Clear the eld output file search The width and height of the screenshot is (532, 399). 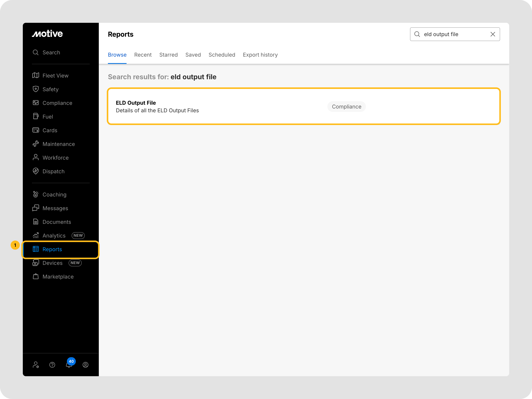pos(493,34)
